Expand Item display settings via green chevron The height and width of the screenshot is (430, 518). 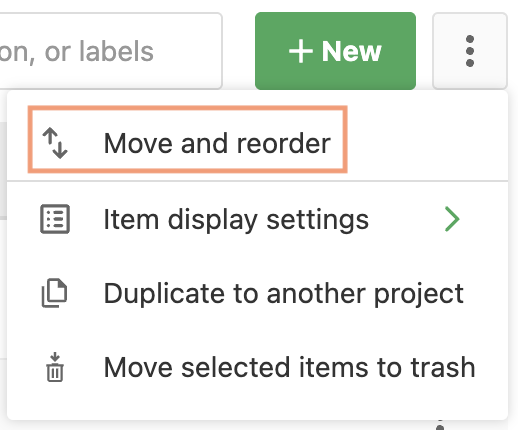pos(452,219)
